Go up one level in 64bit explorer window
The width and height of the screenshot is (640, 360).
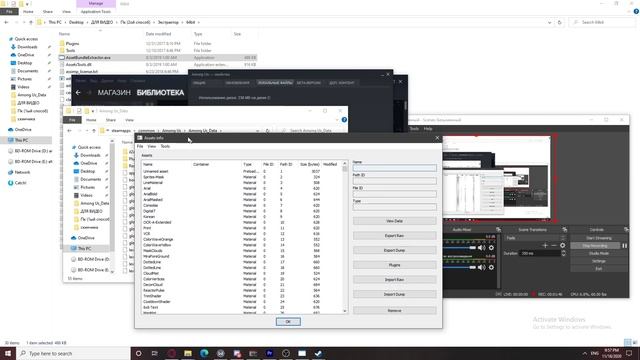pyautogui.click(x=31, y=22)
